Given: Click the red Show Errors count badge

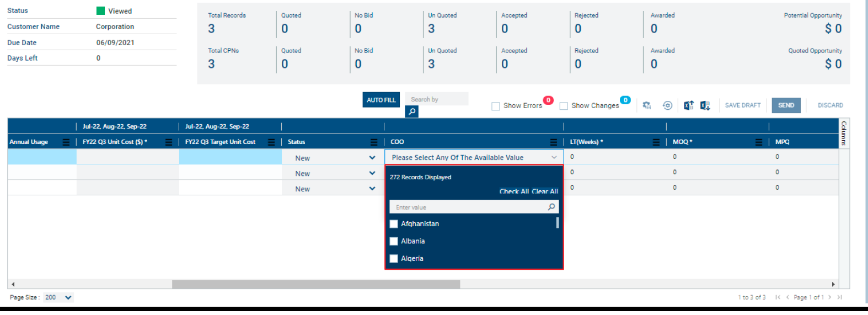Looking at the screenshot, I should click(548, 100).
